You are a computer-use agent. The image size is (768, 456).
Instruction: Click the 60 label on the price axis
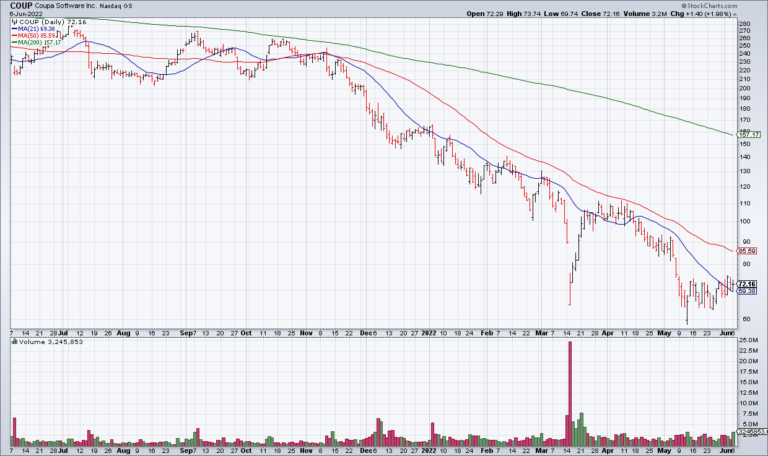tap(746, 319)
